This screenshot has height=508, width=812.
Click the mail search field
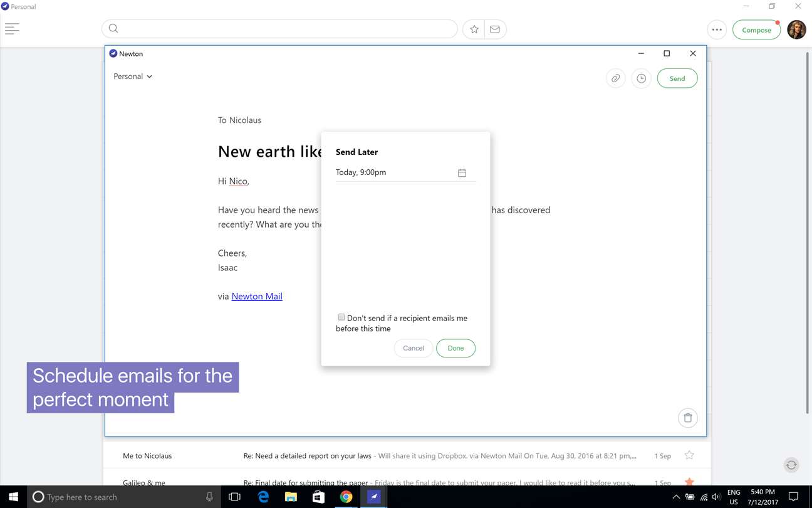pos(279,29)
